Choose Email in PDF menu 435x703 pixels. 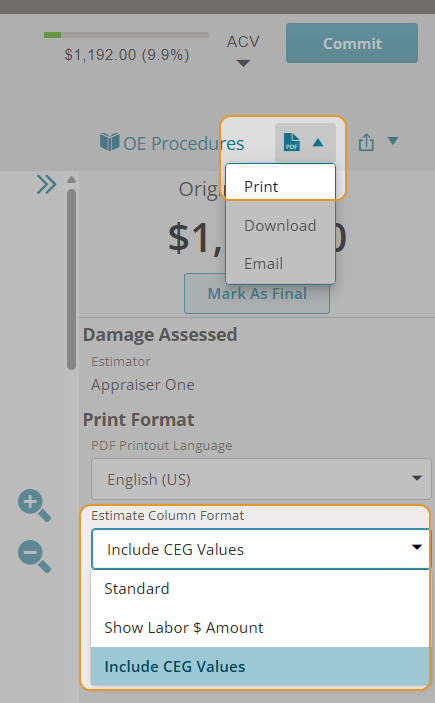tap(281, 264)
